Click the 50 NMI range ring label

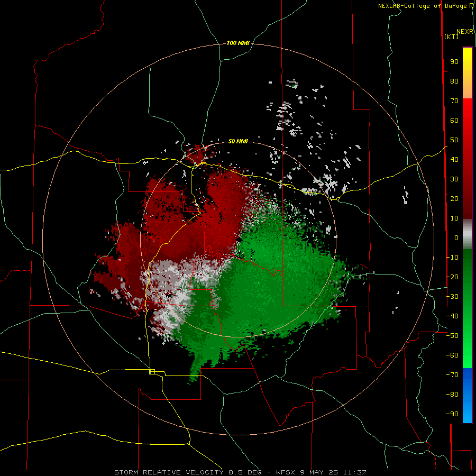(x=238, y=141)
